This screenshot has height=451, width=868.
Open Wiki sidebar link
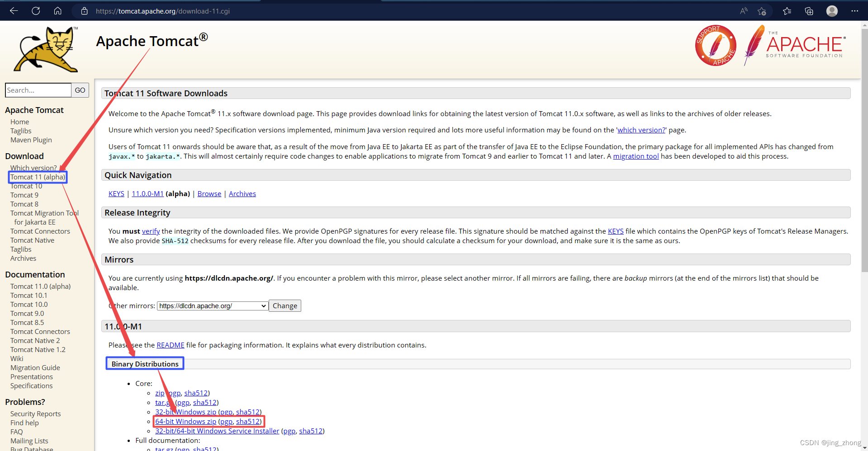click(17, 359)
